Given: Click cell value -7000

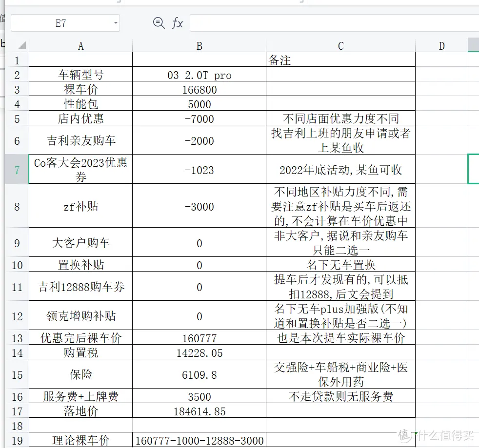Looking at the screenshot, I should tap(199, 118).
